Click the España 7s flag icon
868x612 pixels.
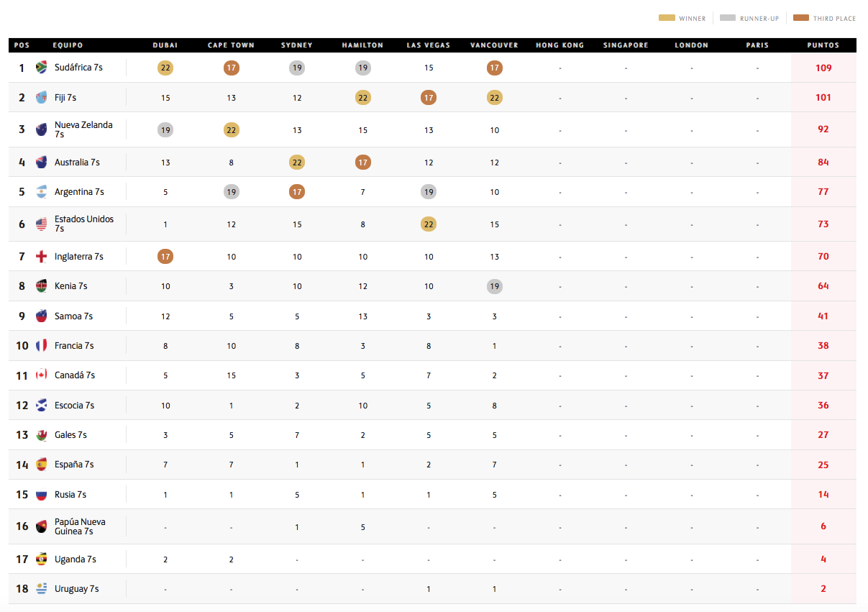click(42, 465)
